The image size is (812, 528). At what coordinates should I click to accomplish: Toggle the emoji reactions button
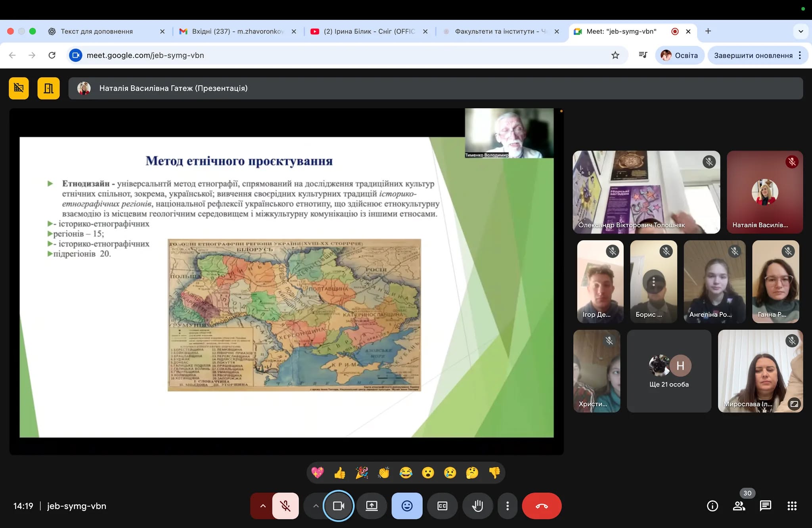tap(407, 506)
